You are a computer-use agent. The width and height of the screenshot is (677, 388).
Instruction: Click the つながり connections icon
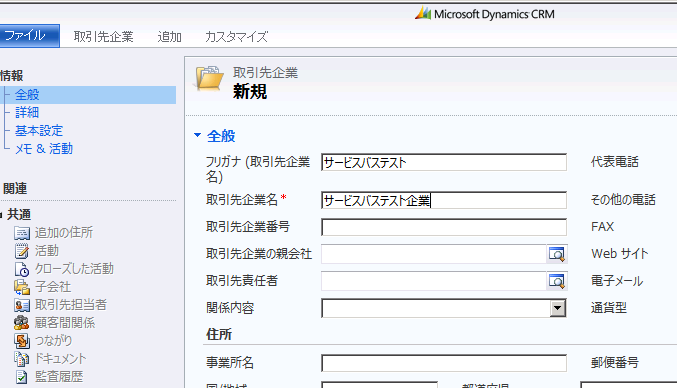22,341
